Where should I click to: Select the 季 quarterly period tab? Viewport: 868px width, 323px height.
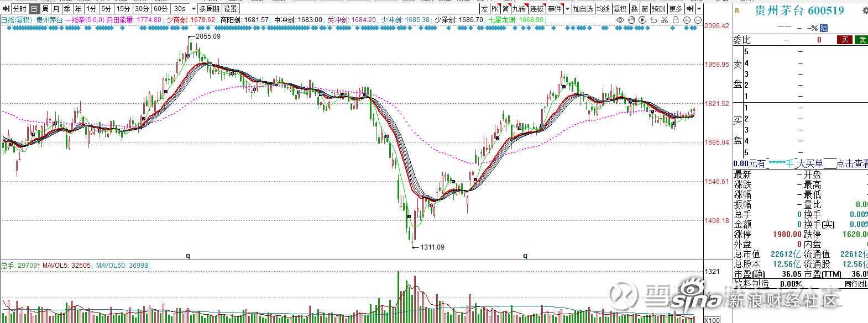tap(67, 9)
